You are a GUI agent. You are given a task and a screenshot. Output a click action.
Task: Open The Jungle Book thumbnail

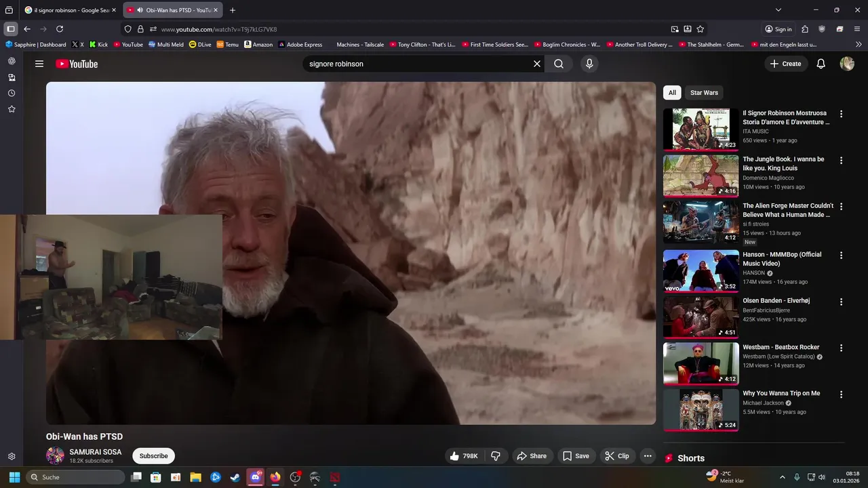pos(701,176)
